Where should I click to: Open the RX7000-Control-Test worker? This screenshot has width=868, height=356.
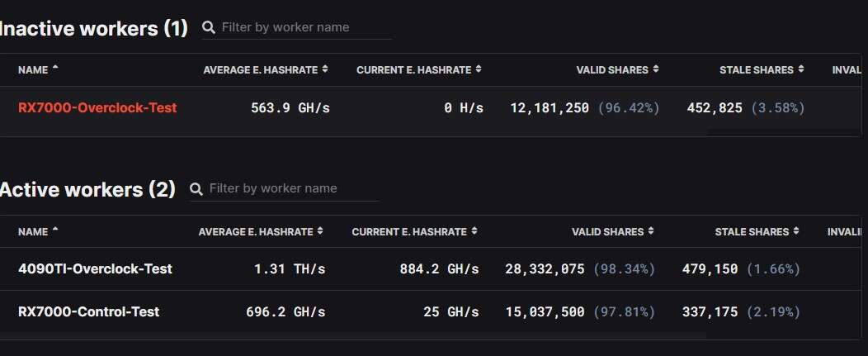(89, 312)
